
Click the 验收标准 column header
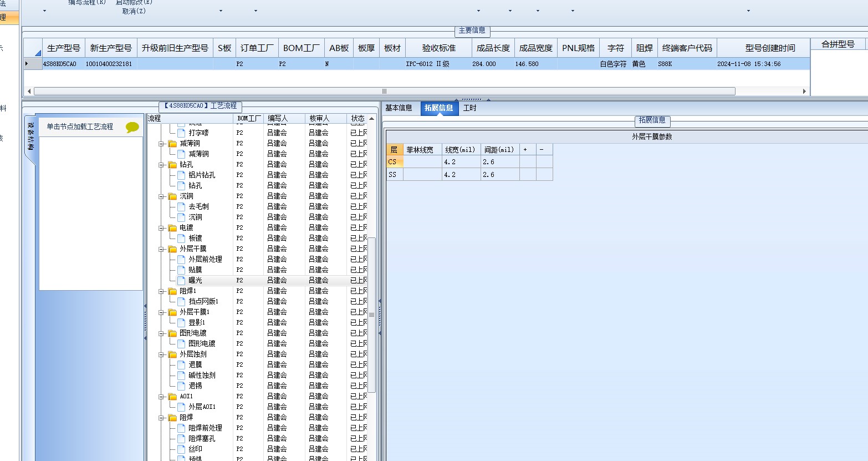click(439, 48)
